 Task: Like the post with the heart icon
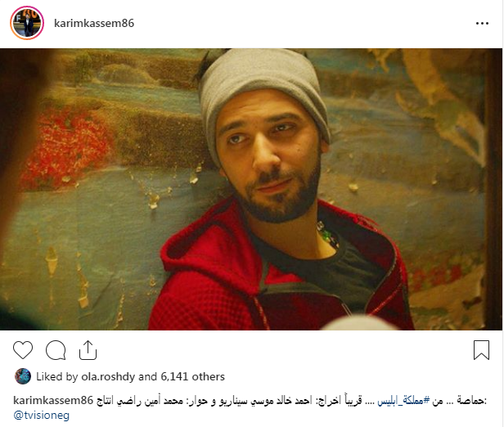point(23,350)
